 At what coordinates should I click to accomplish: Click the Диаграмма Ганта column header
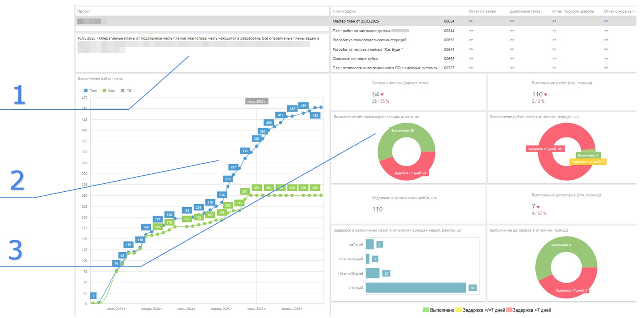525,11
